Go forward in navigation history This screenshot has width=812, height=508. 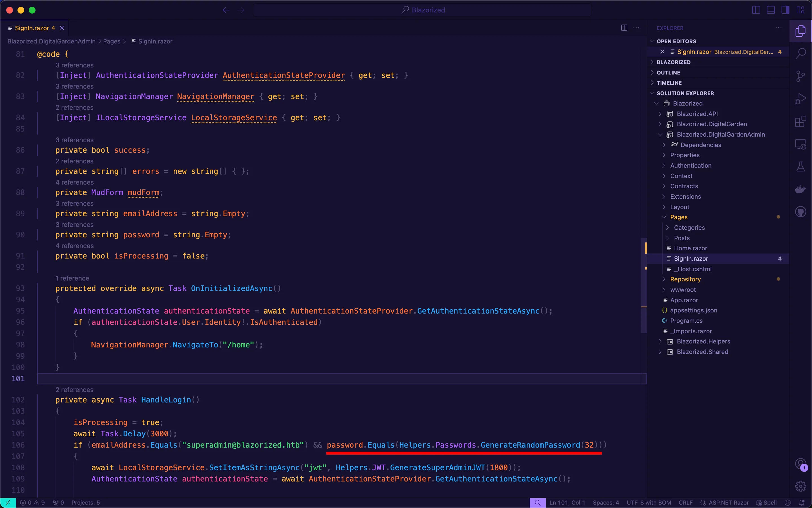pyautogui.click(x=241, y=10)
